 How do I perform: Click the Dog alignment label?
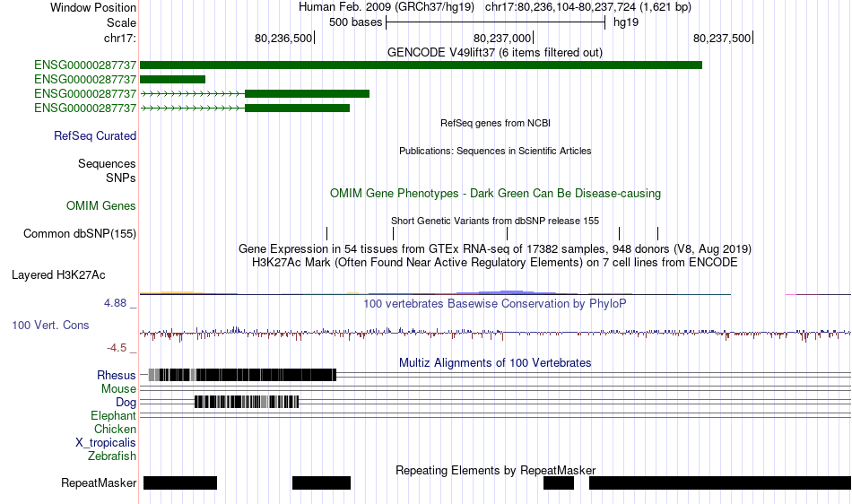click(126, 403)
